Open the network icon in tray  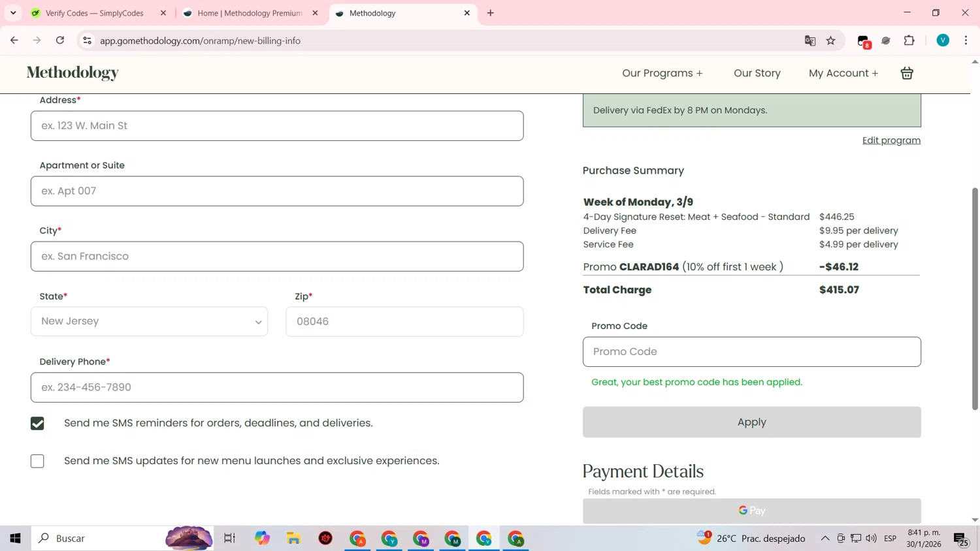pyautogui.click(x=856, y=539)
